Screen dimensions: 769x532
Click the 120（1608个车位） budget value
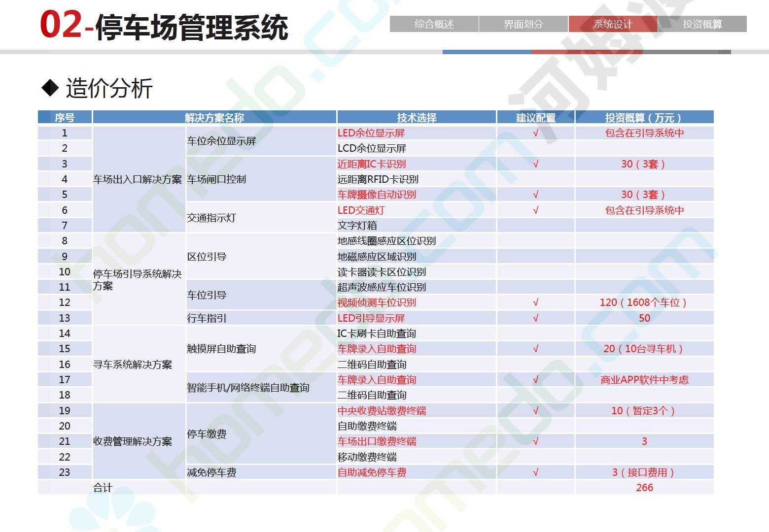point(644,302)
